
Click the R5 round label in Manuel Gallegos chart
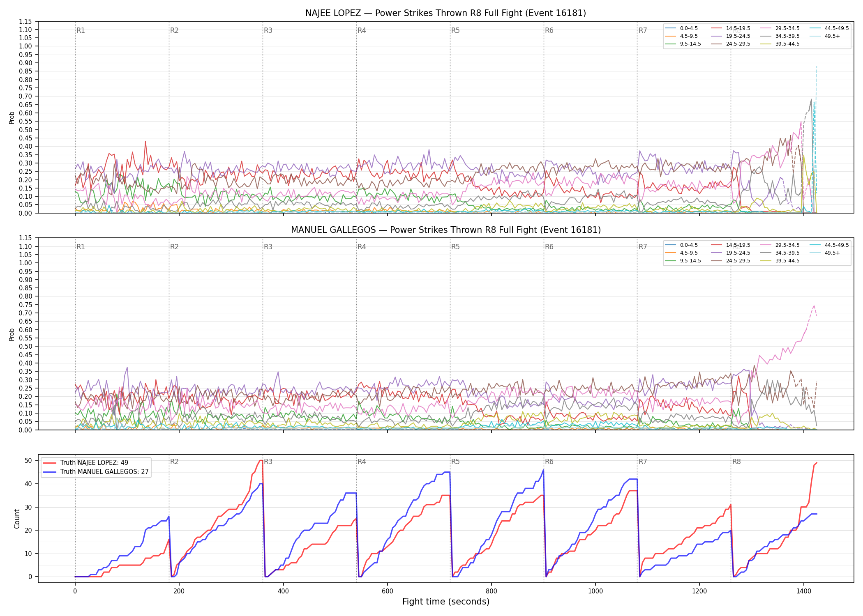click(x=455, y=247)
